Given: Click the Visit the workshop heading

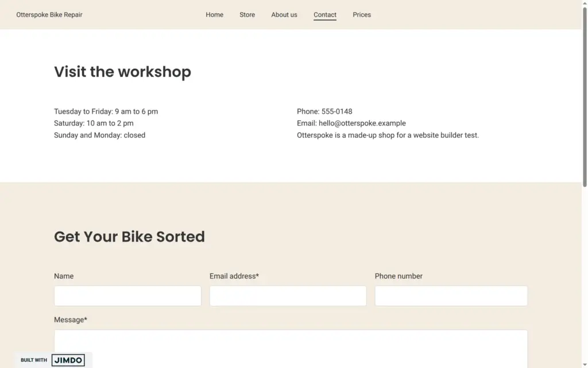Looking at the screenshot, I should 123,72.
